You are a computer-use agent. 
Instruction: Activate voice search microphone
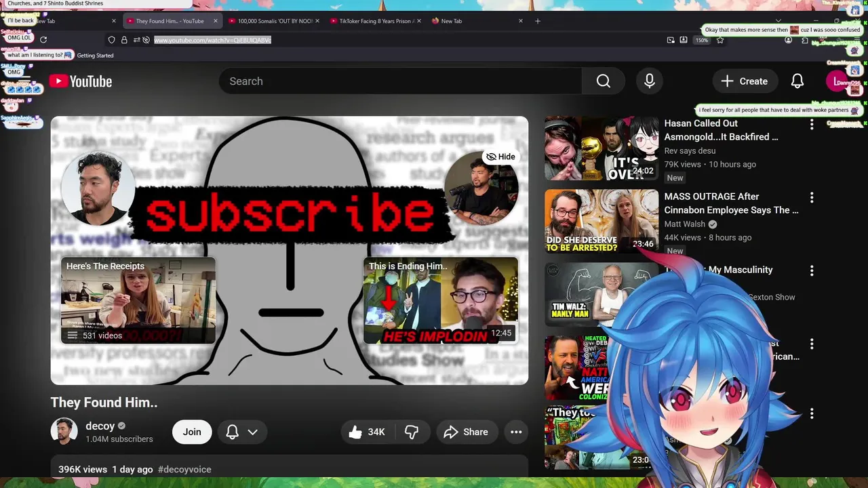pyautogui.click(x=650, y=81)
